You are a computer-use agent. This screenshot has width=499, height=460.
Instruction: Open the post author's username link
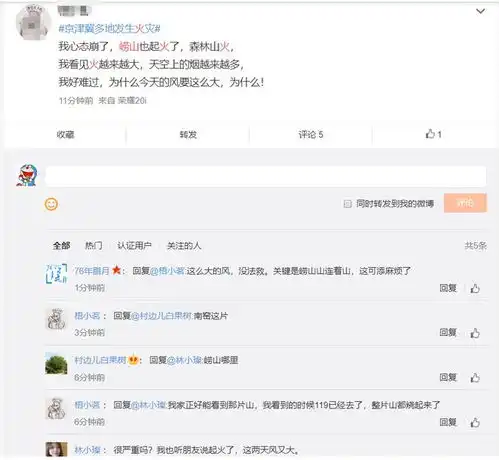pos(73,11)
